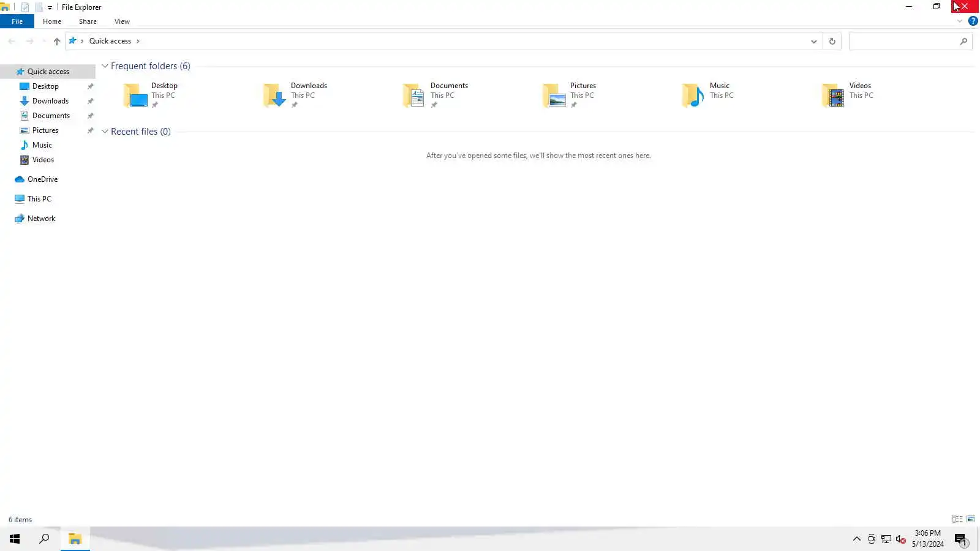Click the Forward navigation arrow
Image resolution: width=980 pixels, height=551 pixels.
(29, 41)
